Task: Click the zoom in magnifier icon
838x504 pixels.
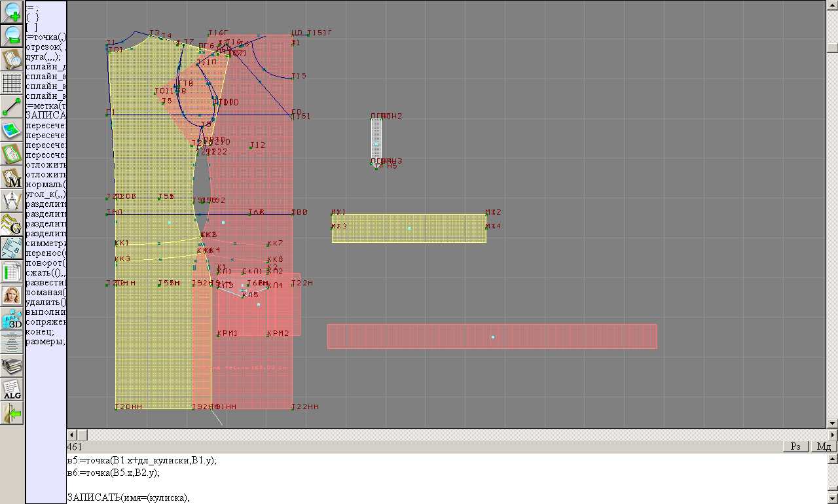Action: [x=12, y=12]
